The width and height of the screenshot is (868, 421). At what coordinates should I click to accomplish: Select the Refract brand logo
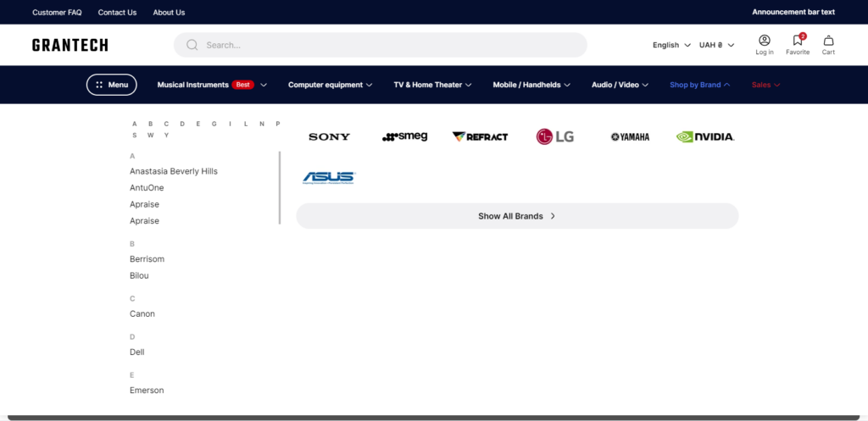click(480, 136)
